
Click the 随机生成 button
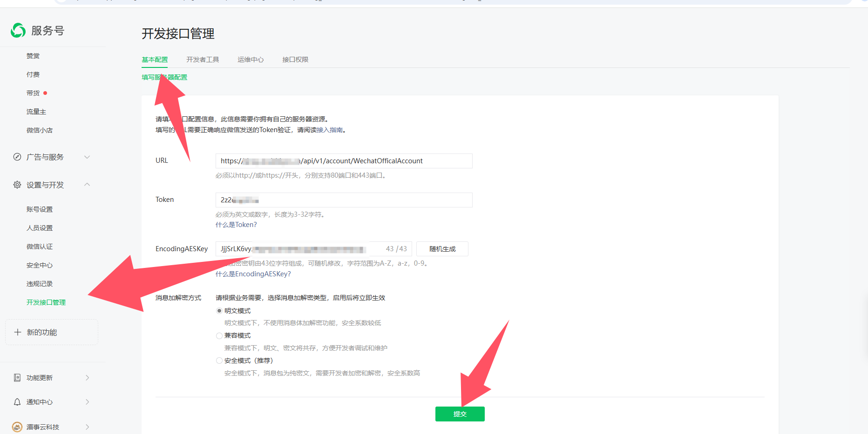coord(442,249)
